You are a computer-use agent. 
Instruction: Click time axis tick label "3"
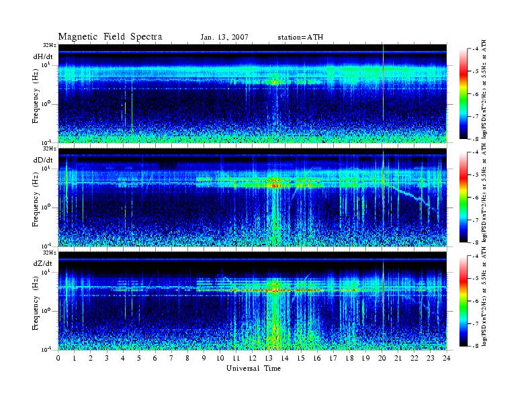coord(107,358)
